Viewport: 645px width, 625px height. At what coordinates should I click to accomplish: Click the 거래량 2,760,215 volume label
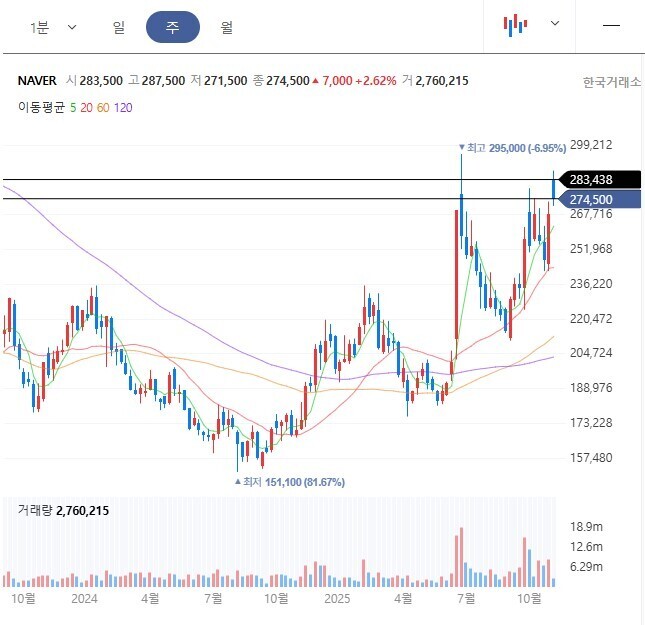click(x=63, y=511)
